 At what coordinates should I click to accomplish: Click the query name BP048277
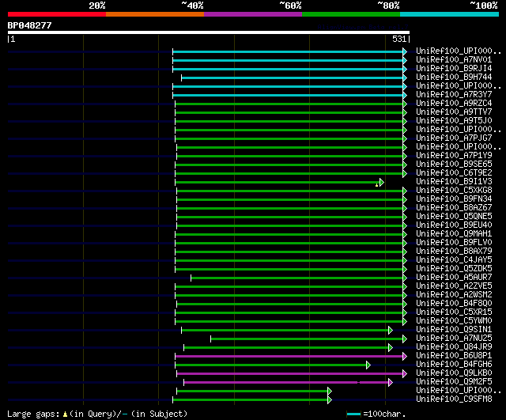29,25
